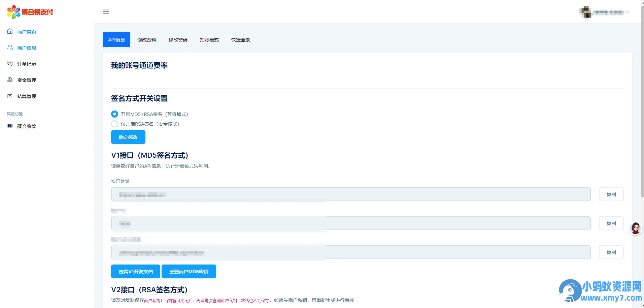The image size is (644, 308).
Task: Open the user account dropdown at top right
Action: click(604, 12)
